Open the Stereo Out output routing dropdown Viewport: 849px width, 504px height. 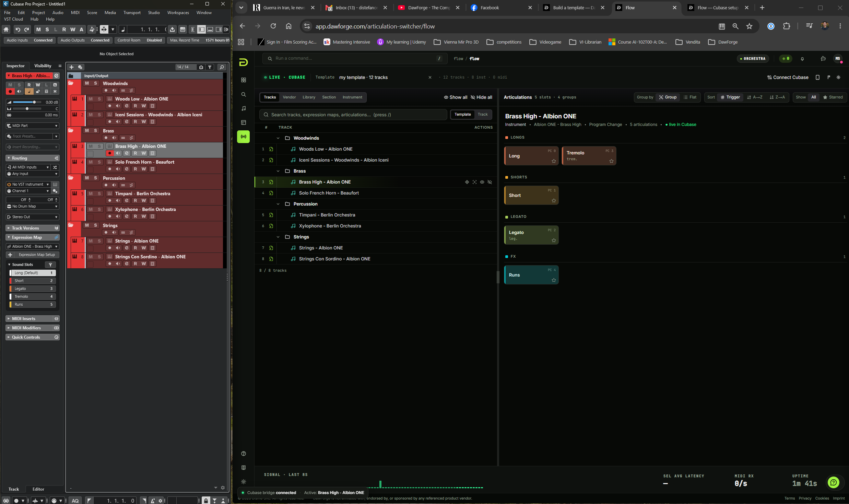33,217
